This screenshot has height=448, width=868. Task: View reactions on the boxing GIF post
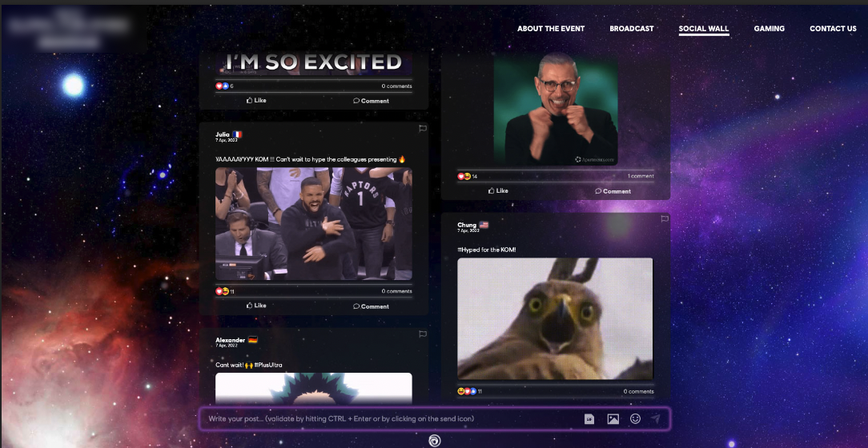tap(467, 177)
